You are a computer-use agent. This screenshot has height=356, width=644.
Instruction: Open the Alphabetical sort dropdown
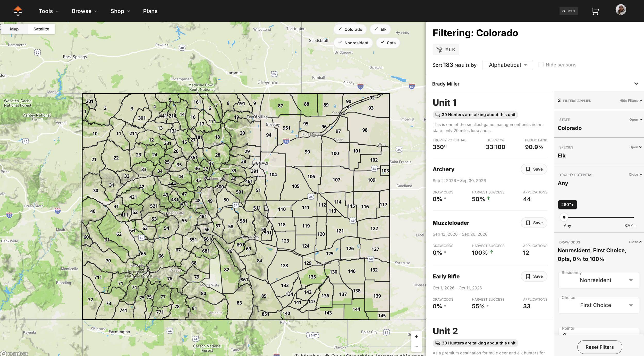(x=507, y=65)
